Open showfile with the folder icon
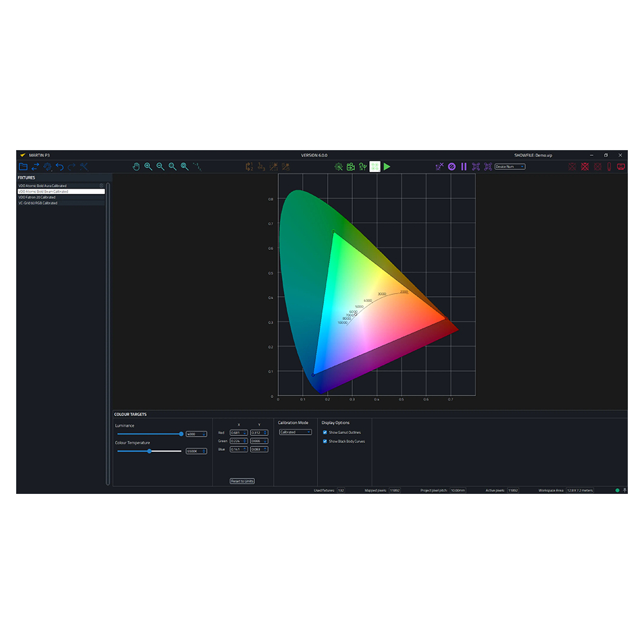 pos(23,167)
